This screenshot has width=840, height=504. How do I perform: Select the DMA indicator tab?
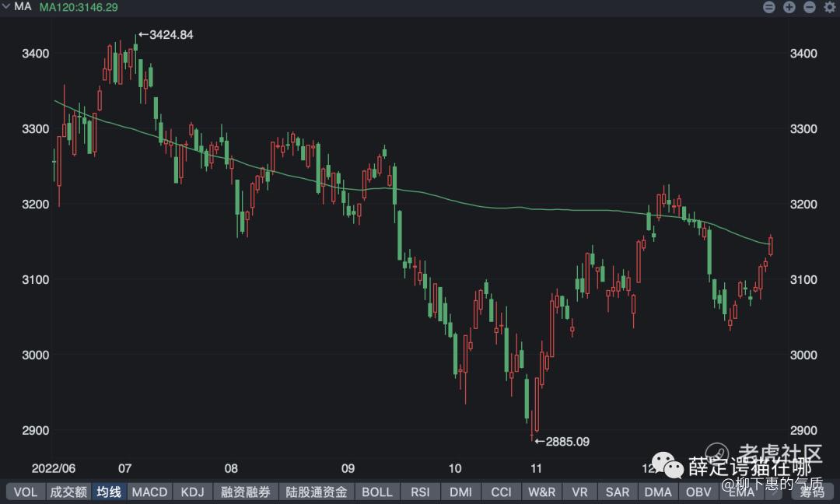658,492
